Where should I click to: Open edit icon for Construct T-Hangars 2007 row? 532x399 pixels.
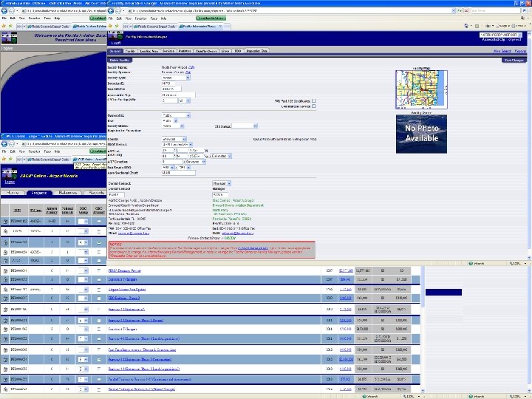click(x=5, y=279)
